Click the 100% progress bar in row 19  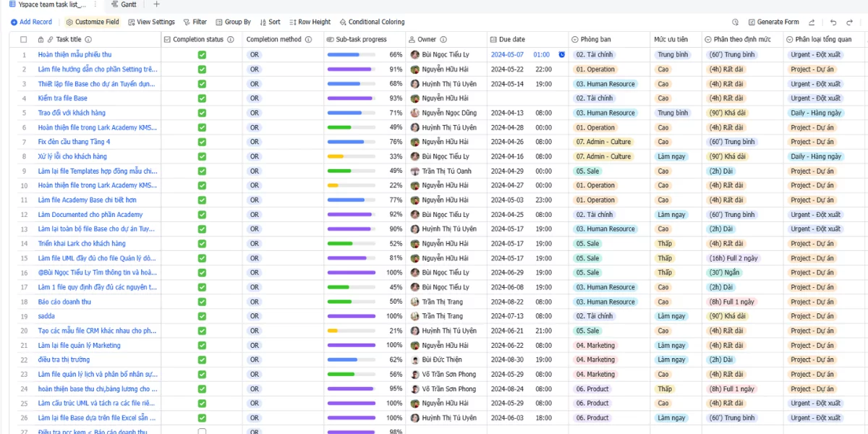click(x=352, y=316)
